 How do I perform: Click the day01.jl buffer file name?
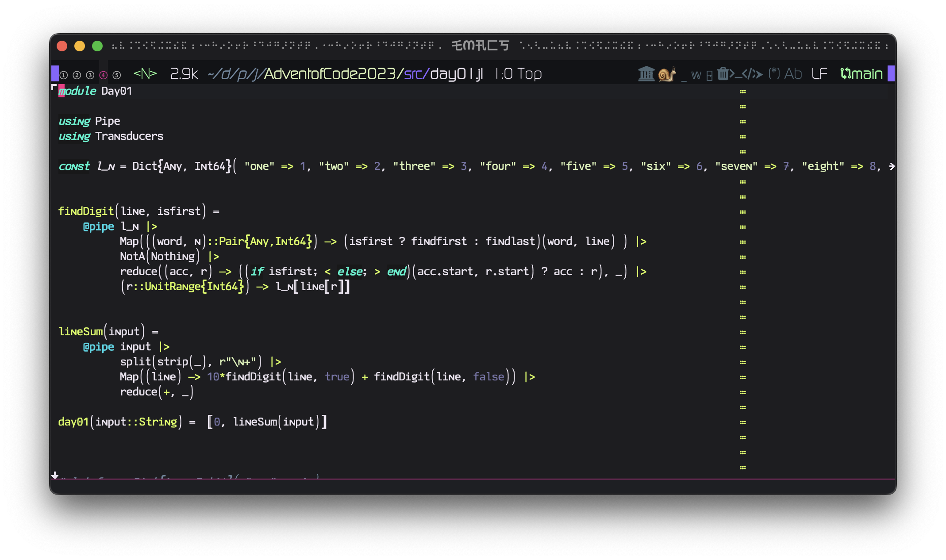[457, 73]
